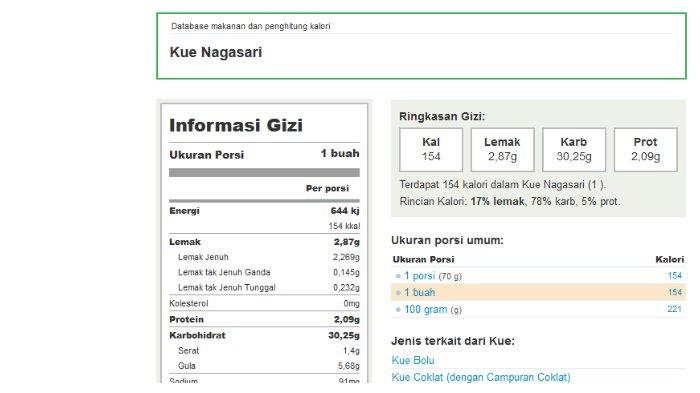700x393 pixels.
Task: Click the 'Ukuran Porsi' label in nutrition panel
Action: click(x=207, y=155)
